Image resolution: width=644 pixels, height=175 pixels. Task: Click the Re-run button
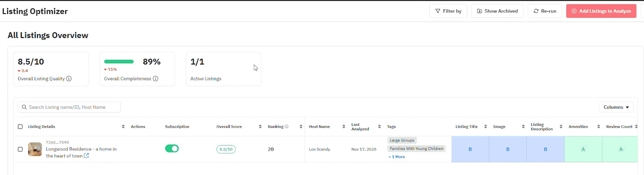pos(545,11)
